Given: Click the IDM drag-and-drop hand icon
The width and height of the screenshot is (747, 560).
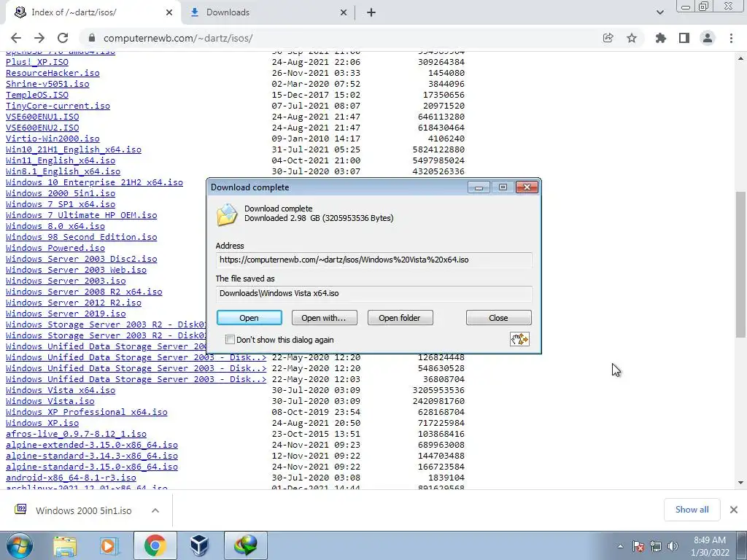Looking at the screenshot, I should coord(519,339).
